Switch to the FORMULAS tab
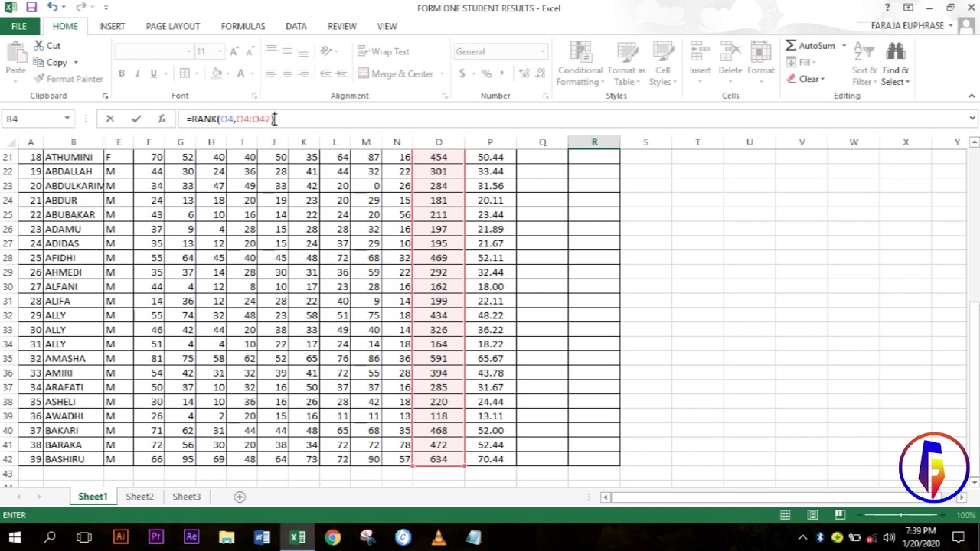The width and height of the screenshot is (980, 551). pyautogui.click(x=243, y=26)
